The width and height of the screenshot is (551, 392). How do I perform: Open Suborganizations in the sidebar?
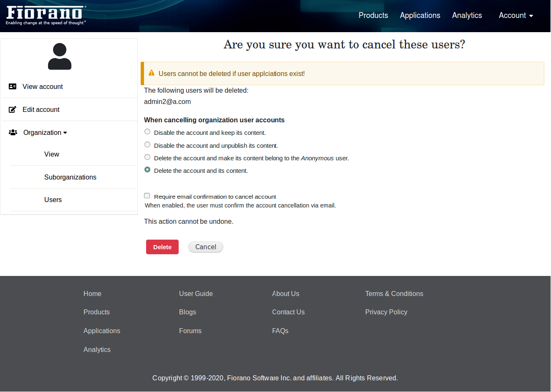point(70,177)
